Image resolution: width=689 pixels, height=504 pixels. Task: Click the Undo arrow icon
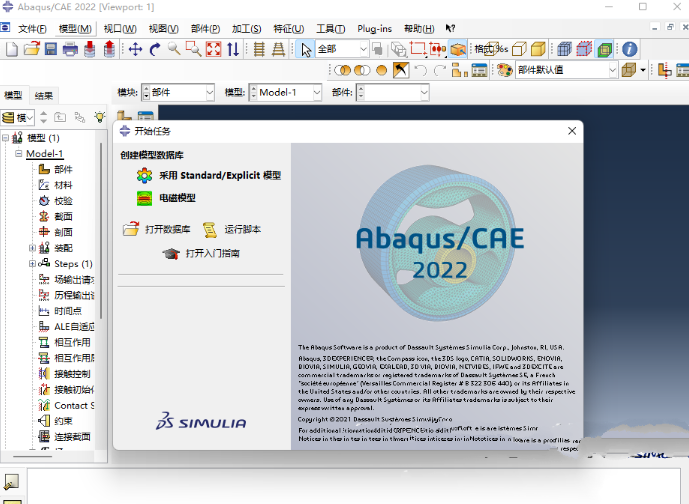420,70
